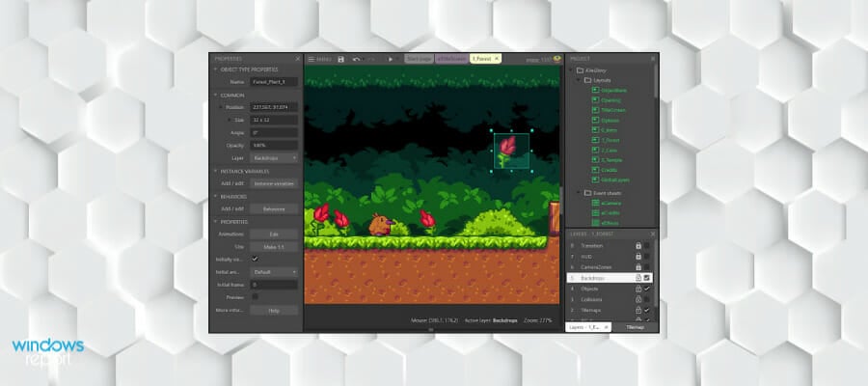Hide the Backdrops layer

click(x=646, y=278)
